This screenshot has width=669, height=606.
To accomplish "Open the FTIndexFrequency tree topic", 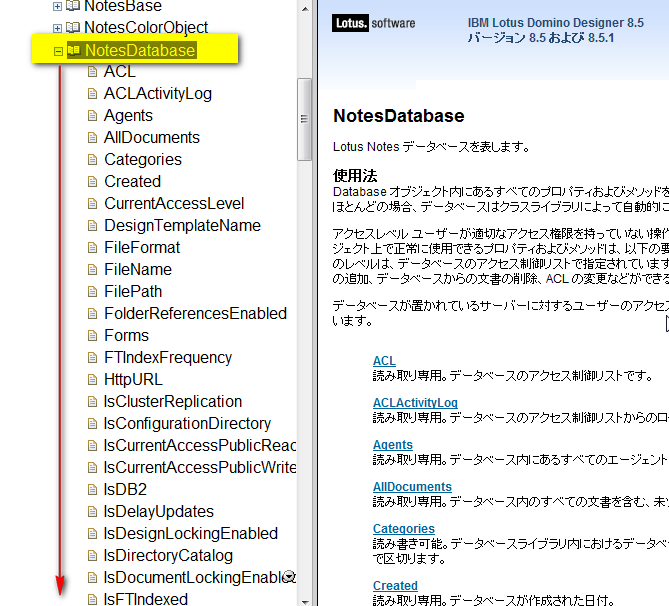I will pyautogui.click(x=168, y=358).
